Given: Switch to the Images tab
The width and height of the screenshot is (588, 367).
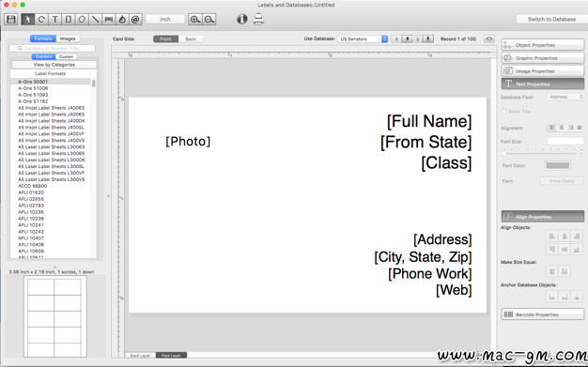Looking at the screenshot, I should tap(68, 38).
